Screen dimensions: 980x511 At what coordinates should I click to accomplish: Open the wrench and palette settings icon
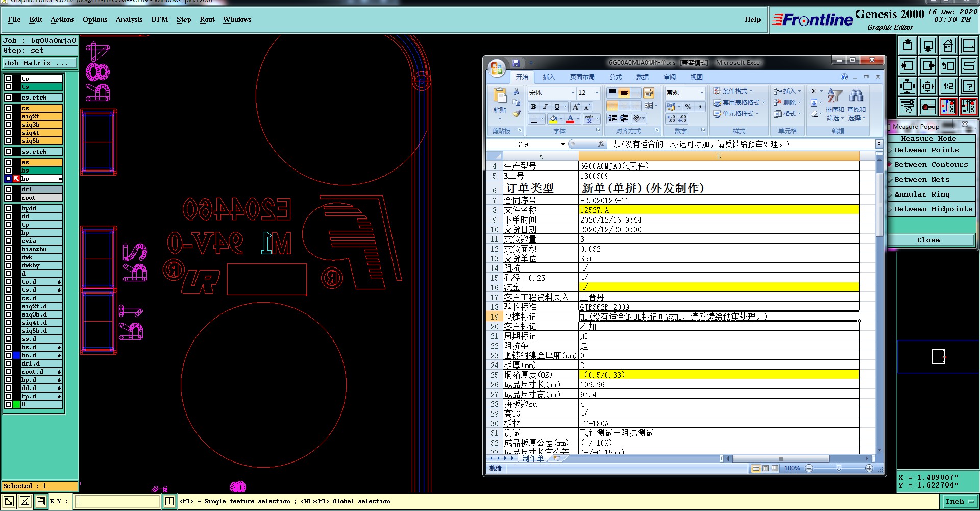coord(908,107)
